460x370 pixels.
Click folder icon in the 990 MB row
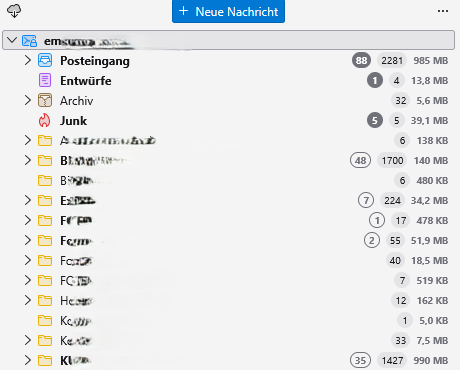click(x=45, y=361)
